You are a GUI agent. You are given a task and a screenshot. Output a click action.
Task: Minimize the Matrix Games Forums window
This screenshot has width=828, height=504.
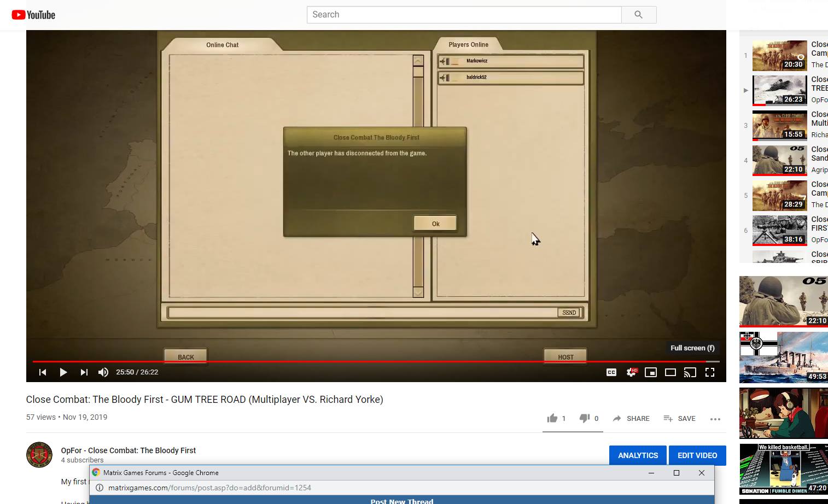[651, 473]
